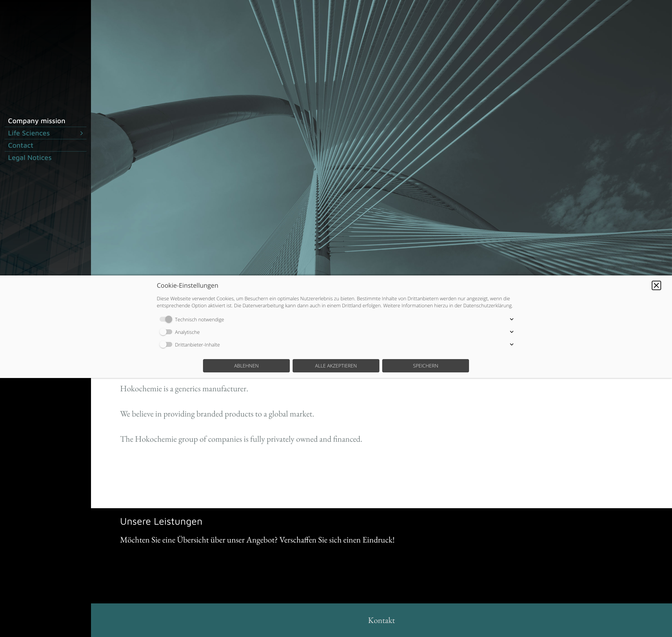Click the Drittanbieter-Inhalte label

(x=197, y=345)
